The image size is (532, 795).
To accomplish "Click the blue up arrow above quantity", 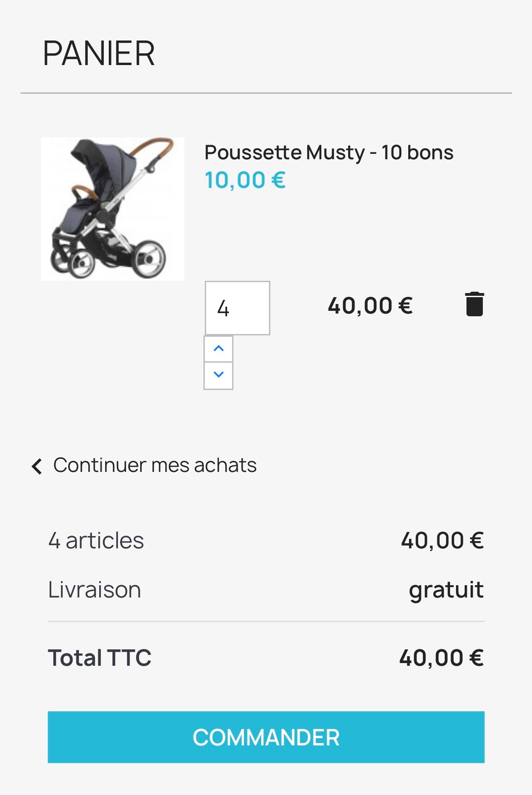I will tap(219, 349).
